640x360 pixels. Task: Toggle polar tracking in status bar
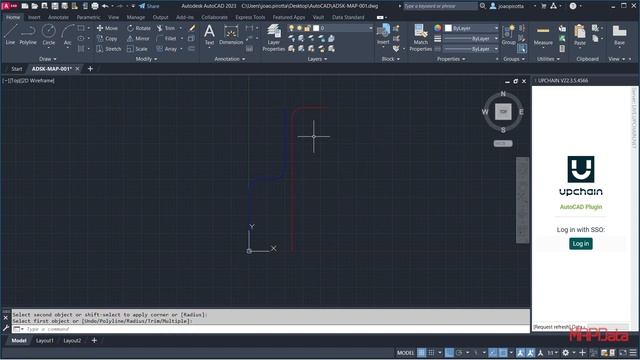459,353
